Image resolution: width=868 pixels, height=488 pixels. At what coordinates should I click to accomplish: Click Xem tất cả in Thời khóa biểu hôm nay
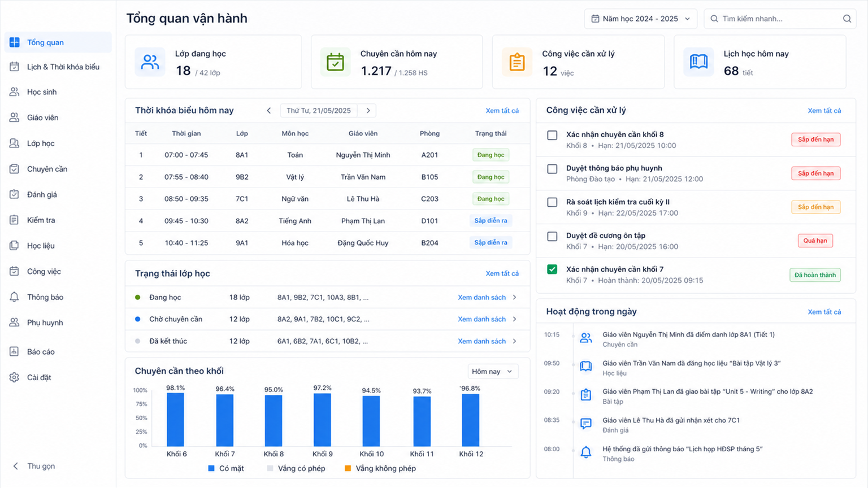[502, 111]
